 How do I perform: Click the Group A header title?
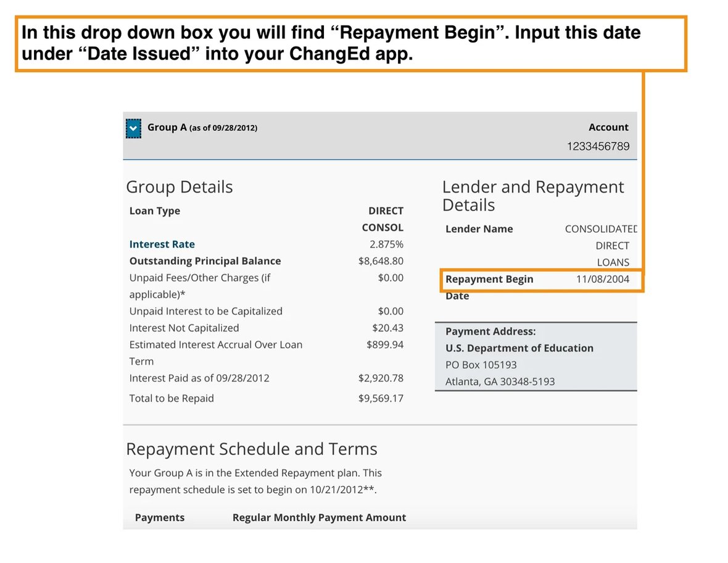[x=167, y=128]
